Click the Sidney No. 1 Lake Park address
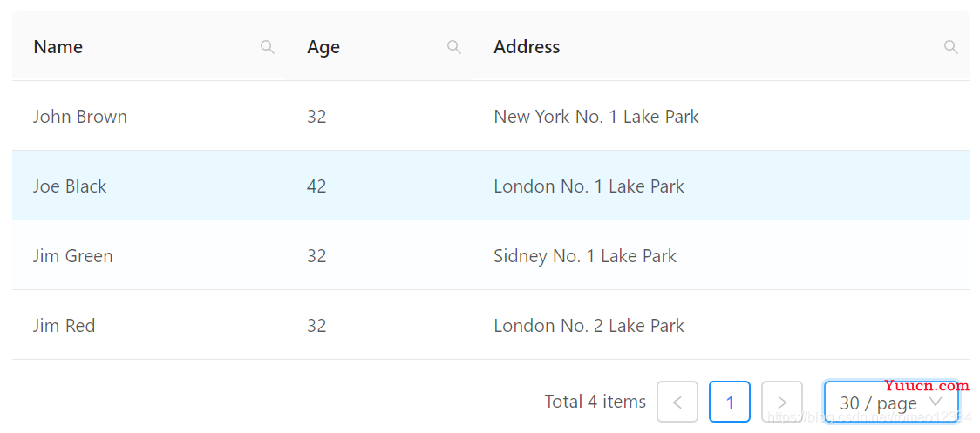The image size is (980, 433). (585, 256)
